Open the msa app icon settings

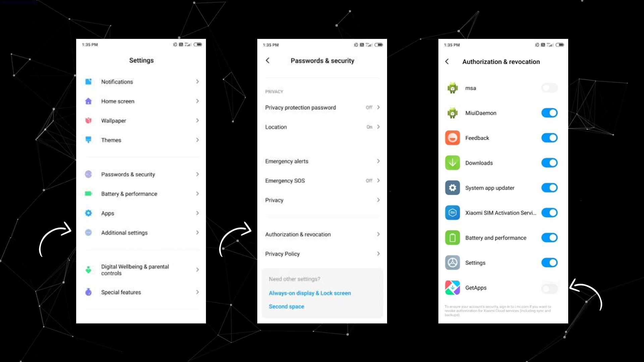click(452, 87)
